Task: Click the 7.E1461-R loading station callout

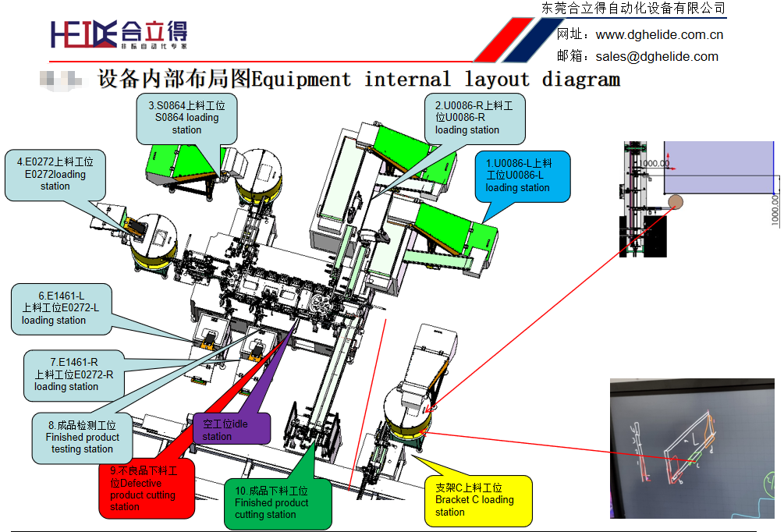Action: point(73,375)
